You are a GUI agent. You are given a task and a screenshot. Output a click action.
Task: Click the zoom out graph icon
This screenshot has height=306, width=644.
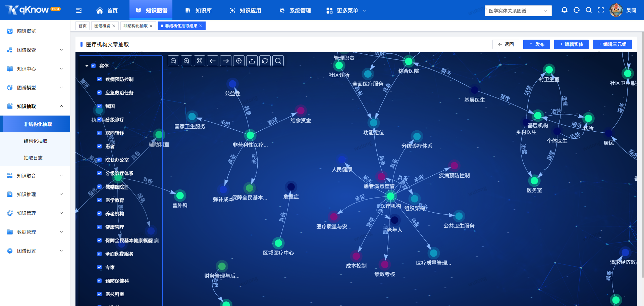click(x=173, y=61)
